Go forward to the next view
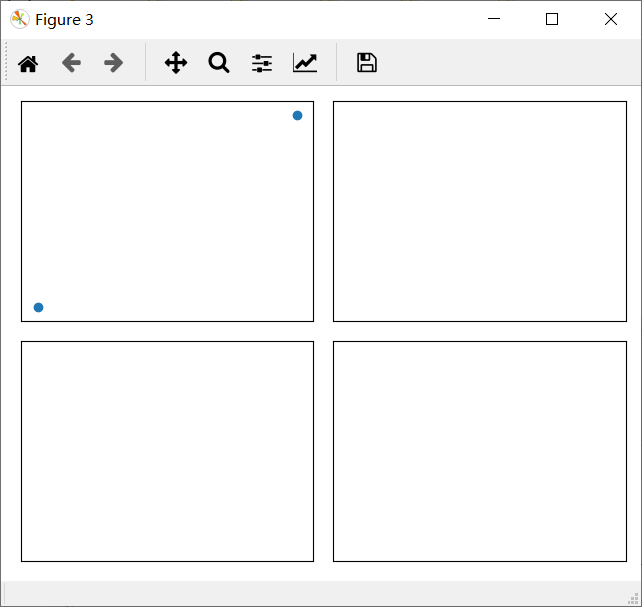The height and width of the screenshot is (607, 642). [x=113, y=63]
